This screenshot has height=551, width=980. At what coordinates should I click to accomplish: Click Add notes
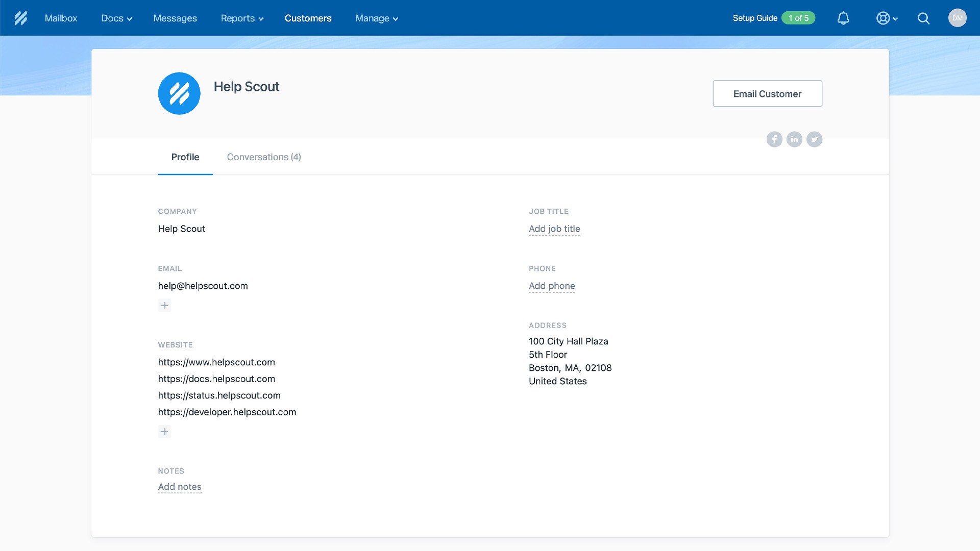coord(180,487)
